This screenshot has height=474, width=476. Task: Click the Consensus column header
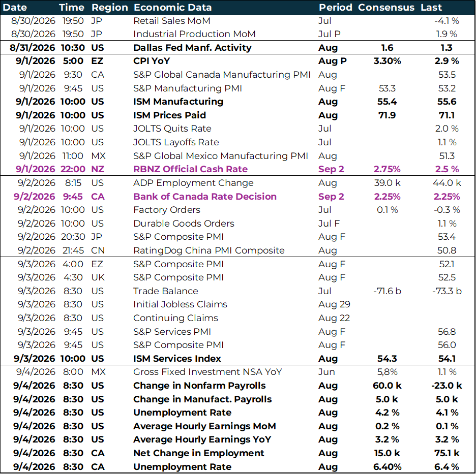pyautogui.click(x=386, y=7)
